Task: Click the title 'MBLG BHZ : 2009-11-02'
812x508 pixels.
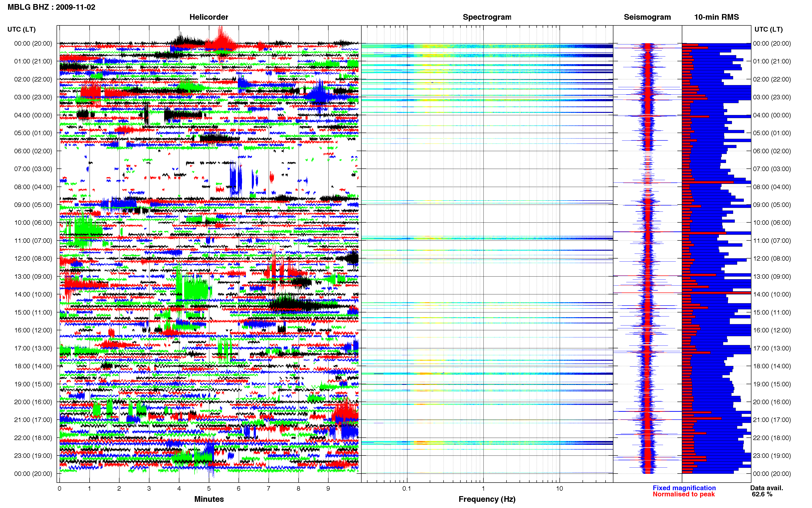Action: click(x=51, y=7)
